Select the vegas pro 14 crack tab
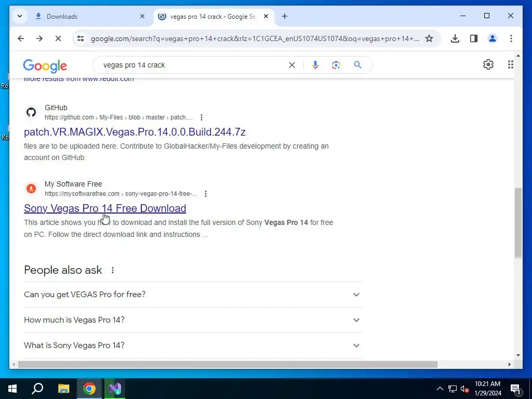The image size is (532, 399). (x=212, y=17)
